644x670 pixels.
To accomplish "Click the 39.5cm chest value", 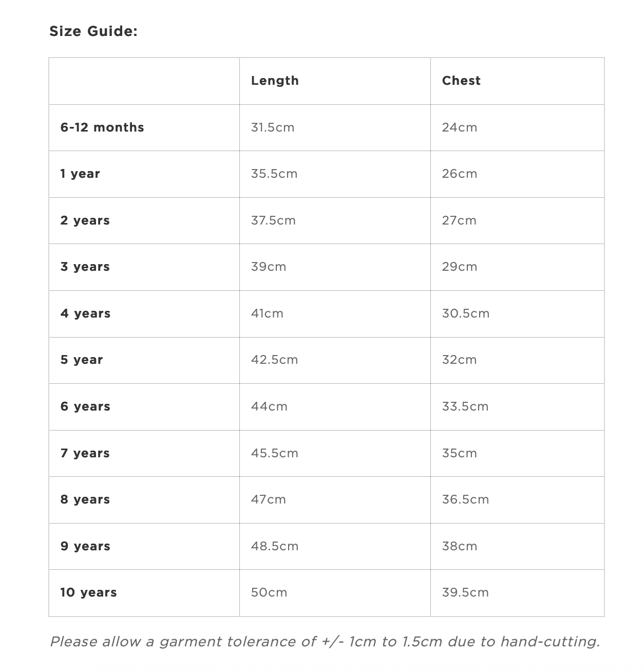I will (x=465, y=592).
